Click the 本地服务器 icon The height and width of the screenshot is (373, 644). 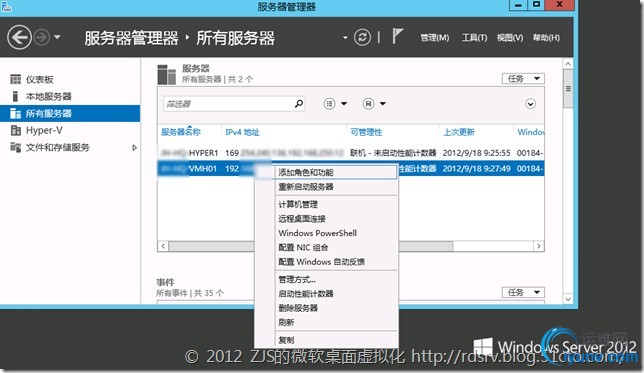(x=15, y=96)
